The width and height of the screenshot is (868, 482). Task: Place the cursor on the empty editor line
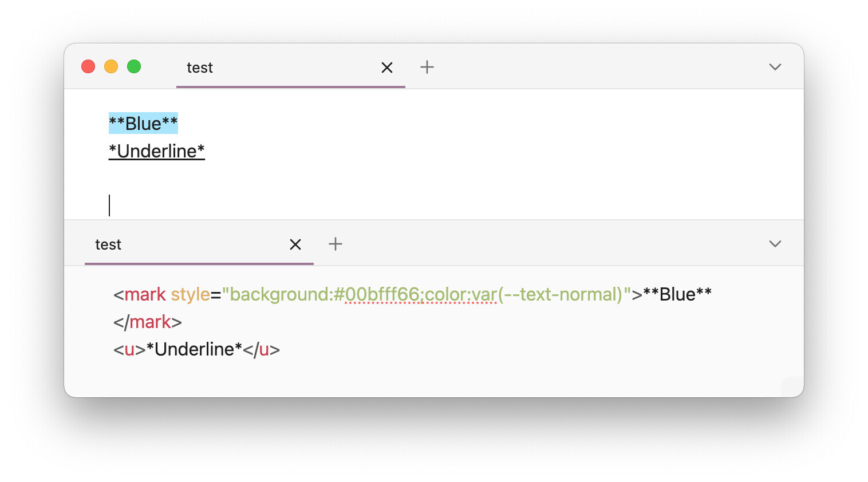[x=229, y=206]
